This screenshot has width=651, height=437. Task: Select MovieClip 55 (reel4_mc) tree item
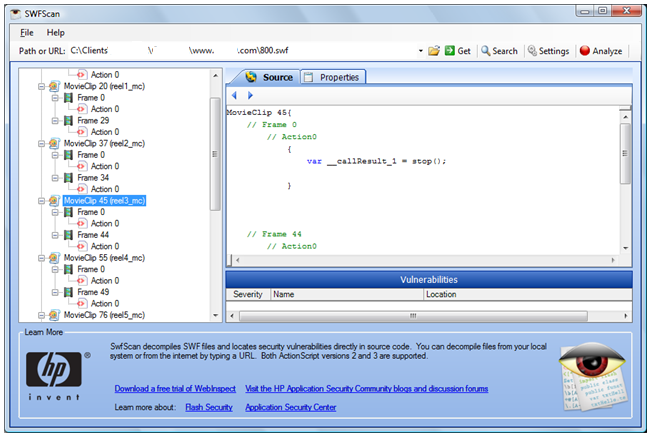(x=104, y=258)
